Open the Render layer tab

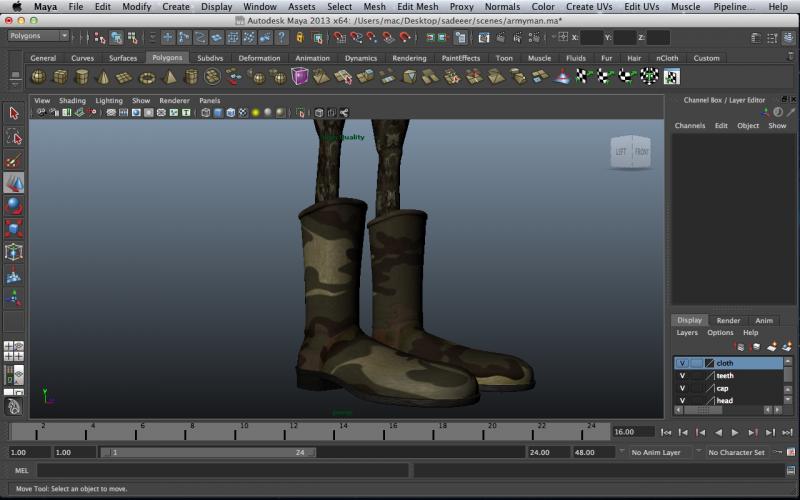(728, 320)
